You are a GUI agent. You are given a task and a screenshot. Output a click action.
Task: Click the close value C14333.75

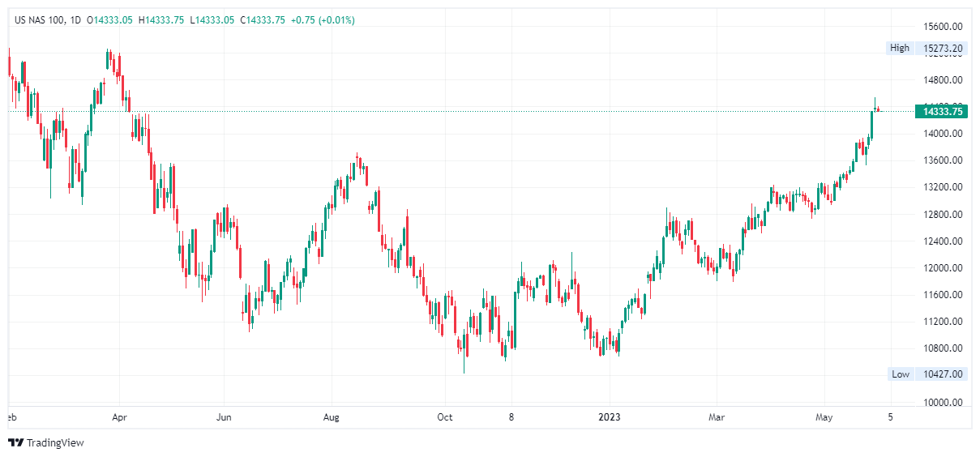point(263,20)
